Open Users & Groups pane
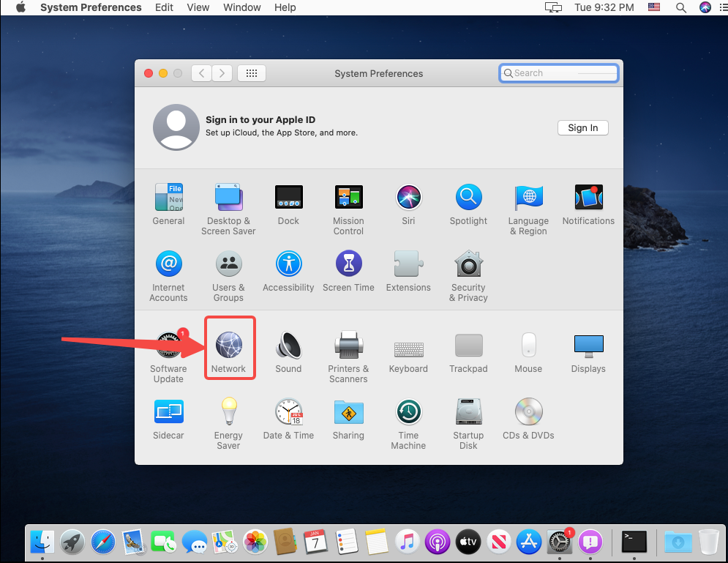 (228, 276)
